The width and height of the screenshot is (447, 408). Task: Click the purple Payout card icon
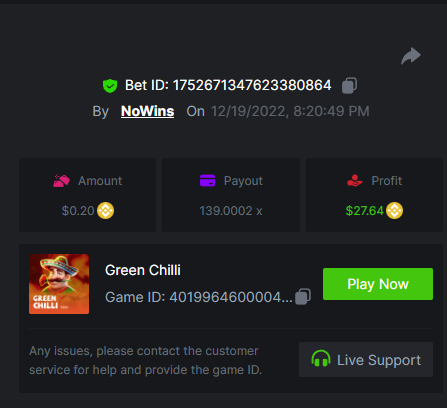pyautogui.click(x=207, y=181)
